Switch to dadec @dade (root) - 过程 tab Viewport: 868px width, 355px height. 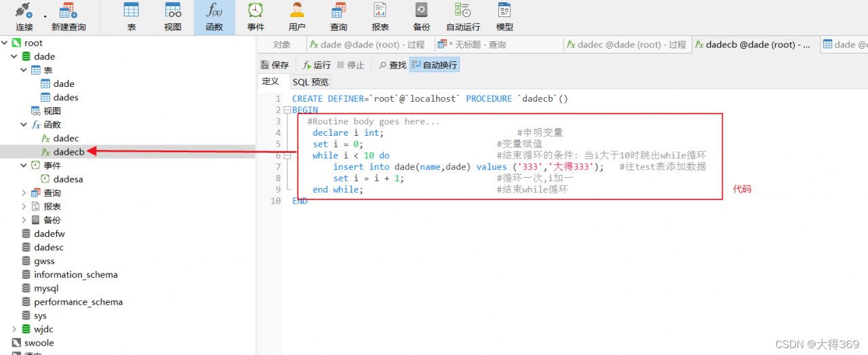[x=627, y=45]
